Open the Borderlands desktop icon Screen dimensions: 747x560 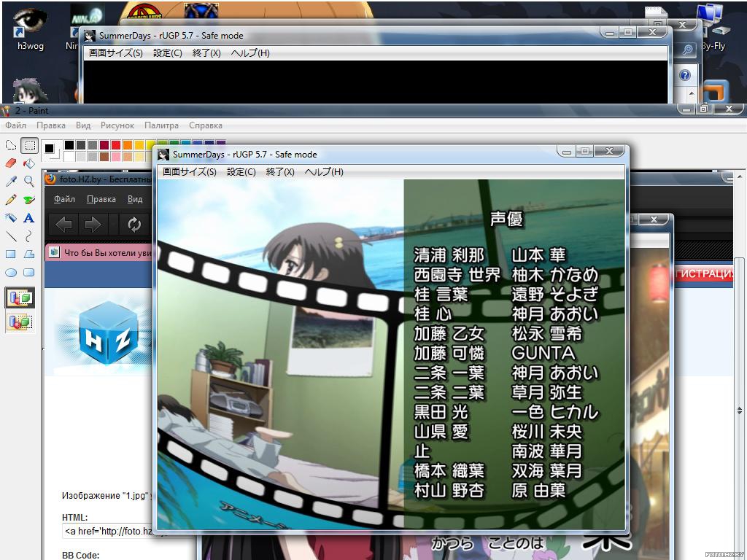144,10
